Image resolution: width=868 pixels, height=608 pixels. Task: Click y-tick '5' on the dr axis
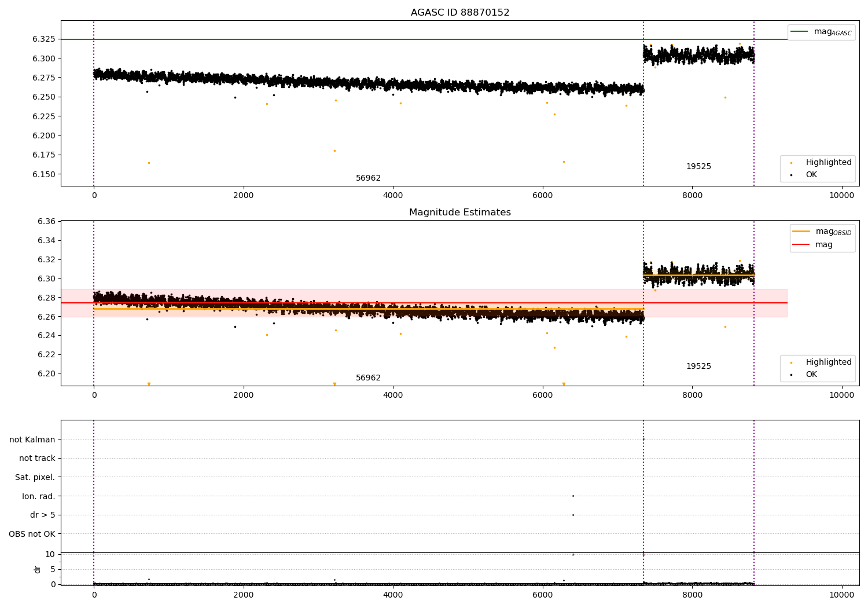coord(53,569)
